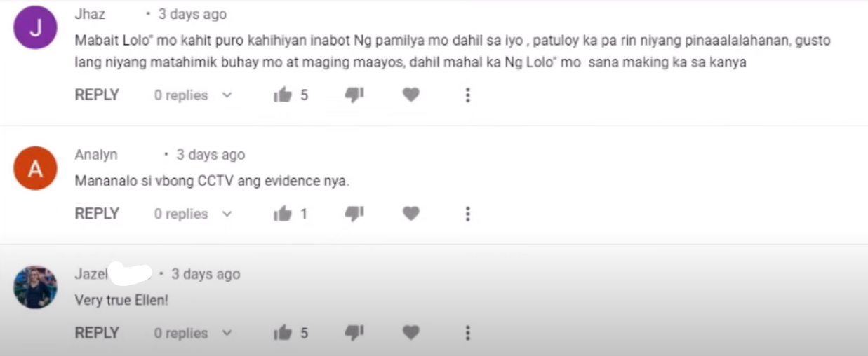868x356 pixels.
Task: Open three-dot menu on Analyn's comment
Action: (467, 214)
